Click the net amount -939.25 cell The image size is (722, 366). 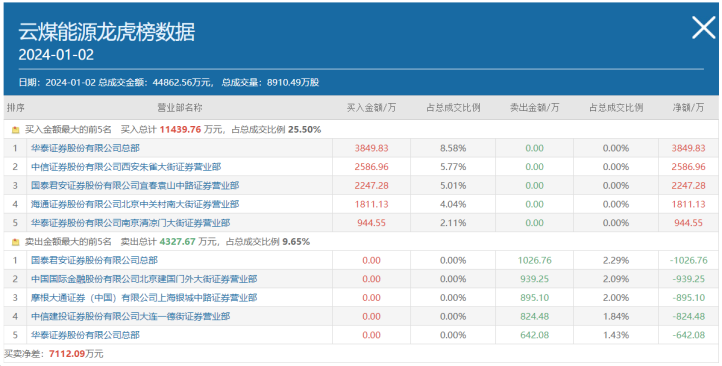coord(688,279)
